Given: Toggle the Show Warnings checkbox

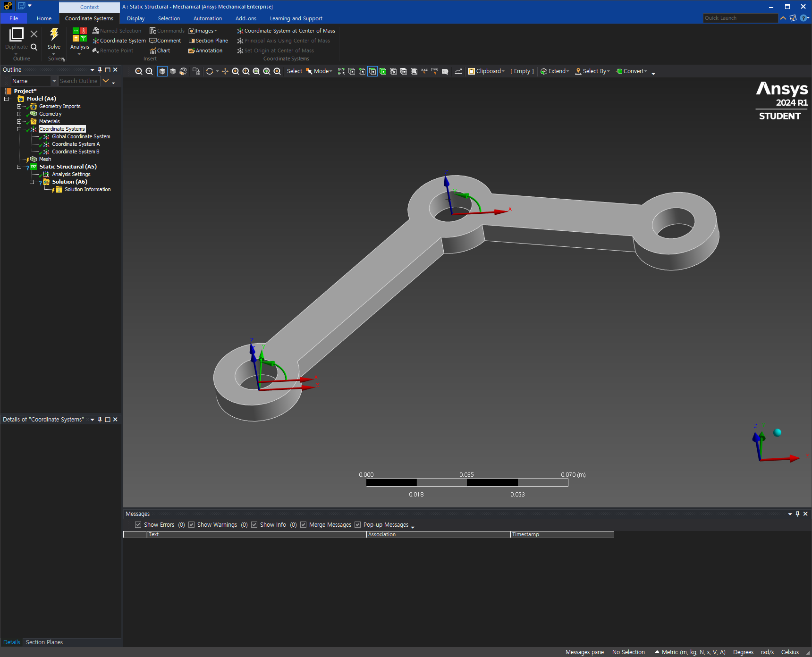Looking at the screenshot, I should tap(192, 525).
